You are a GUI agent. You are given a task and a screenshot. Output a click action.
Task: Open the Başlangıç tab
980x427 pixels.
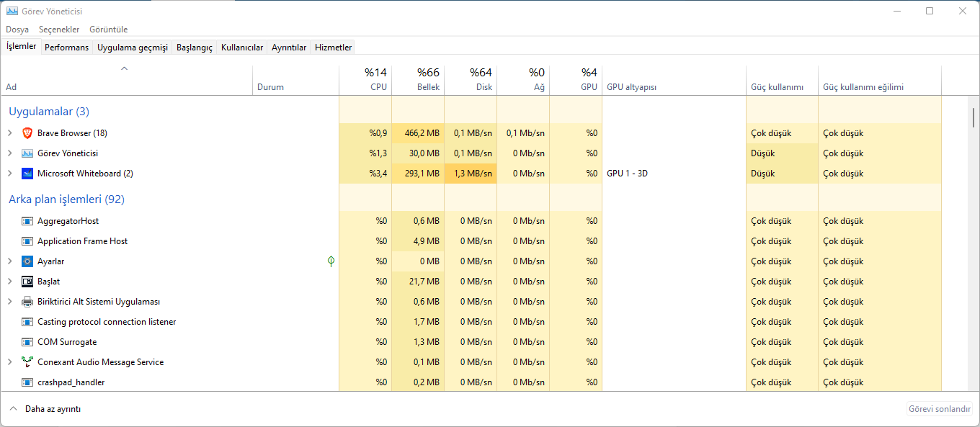tap(195, 48)
